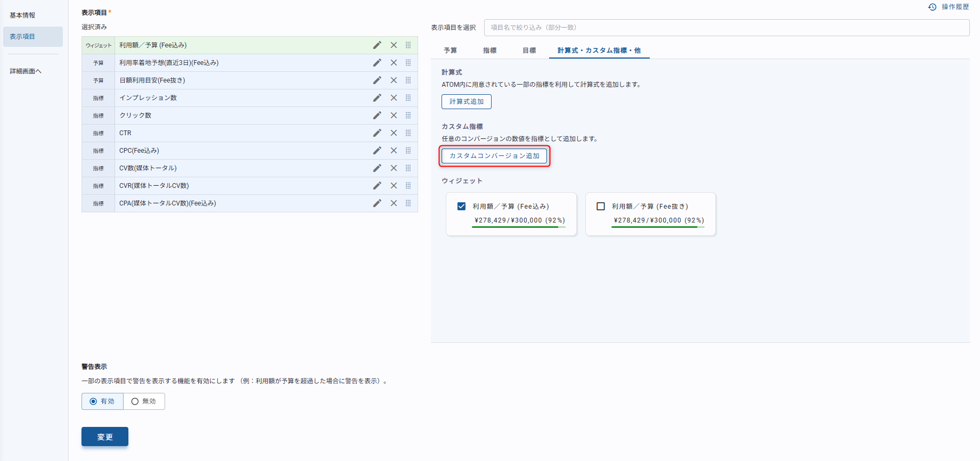Go to 詳細画面へ in the sidebar
The image size is (980, 461).
click(x=26, y=71)
